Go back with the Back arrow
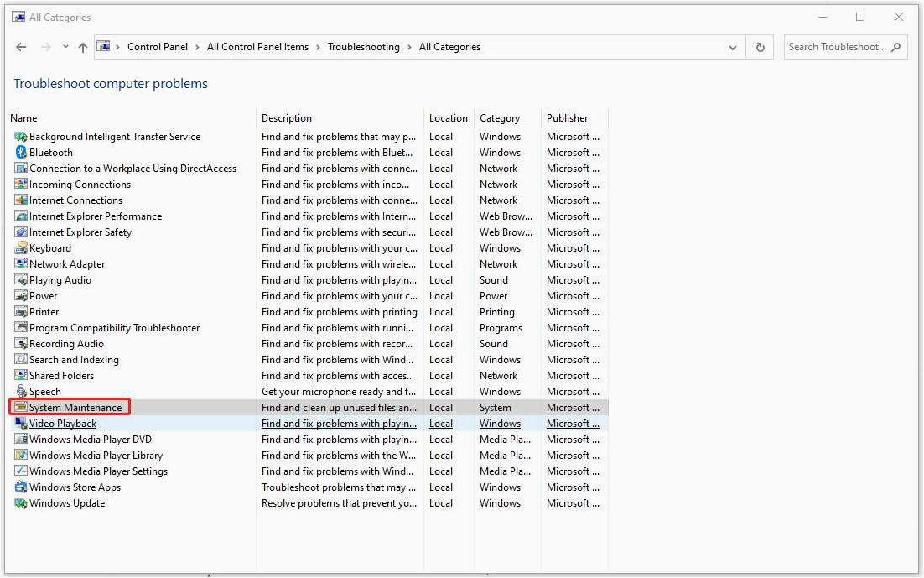 point(21,47)
